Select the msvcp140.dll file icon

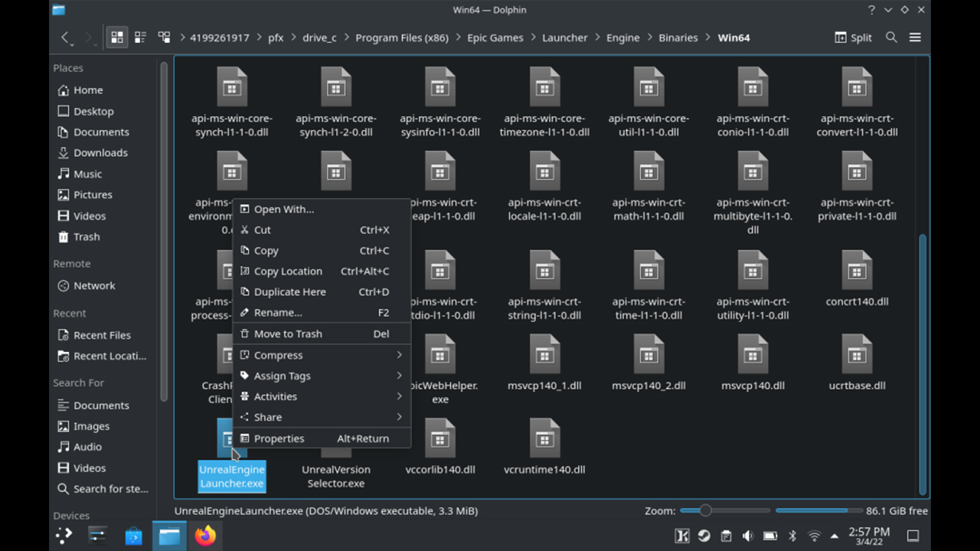(753, 354)
